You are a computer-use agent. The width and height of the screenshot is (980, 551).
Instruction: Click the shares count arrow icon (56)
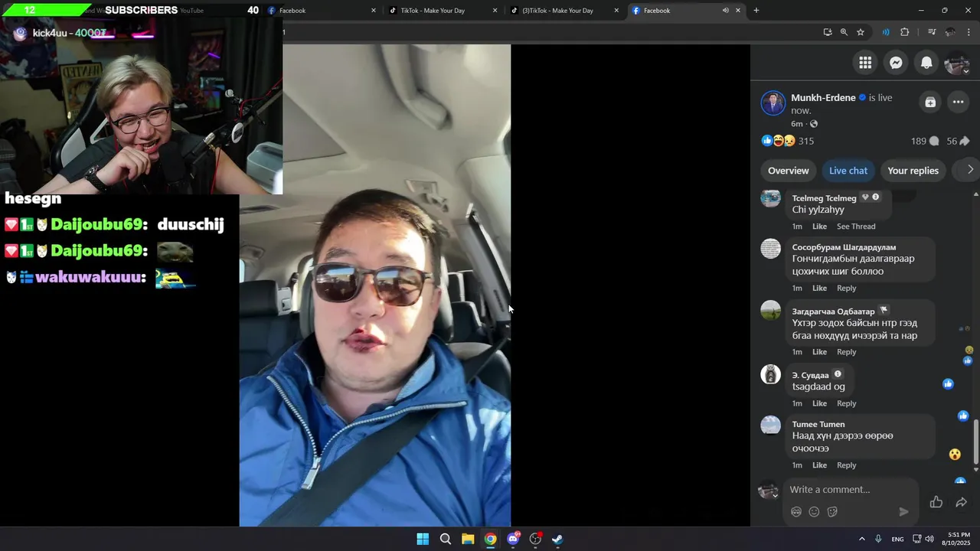964,141
